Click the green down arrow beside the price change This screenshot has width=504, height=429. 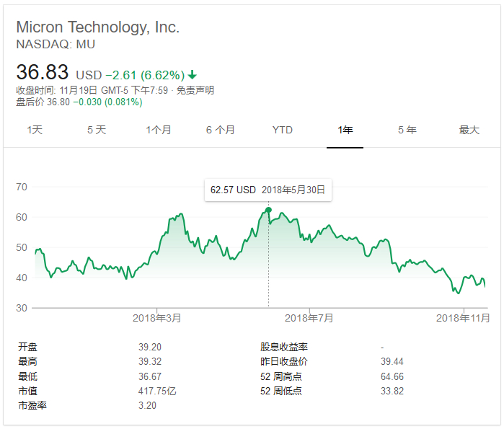click(x=193, y=75)
